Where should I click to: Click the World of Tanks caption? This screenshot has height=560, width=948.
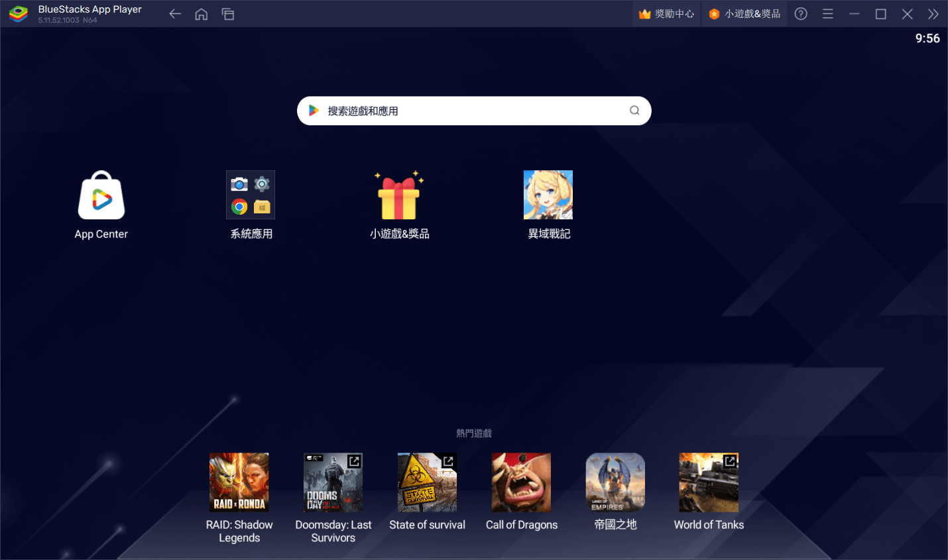[x=709, y=525]
